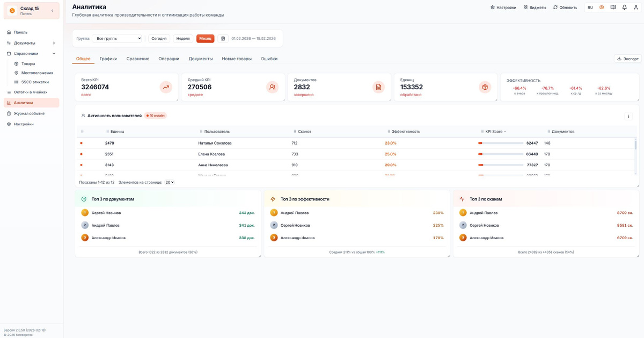Switch to the Операции tab
644x338 pixels.
pyautogui.click(x=169, y=59)
